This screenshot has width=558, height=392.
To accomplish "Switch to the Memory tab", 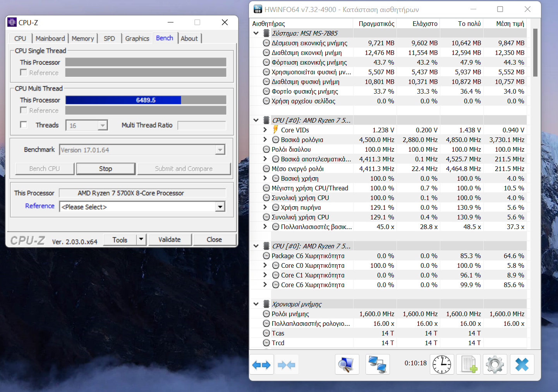I will click(83, 38).
